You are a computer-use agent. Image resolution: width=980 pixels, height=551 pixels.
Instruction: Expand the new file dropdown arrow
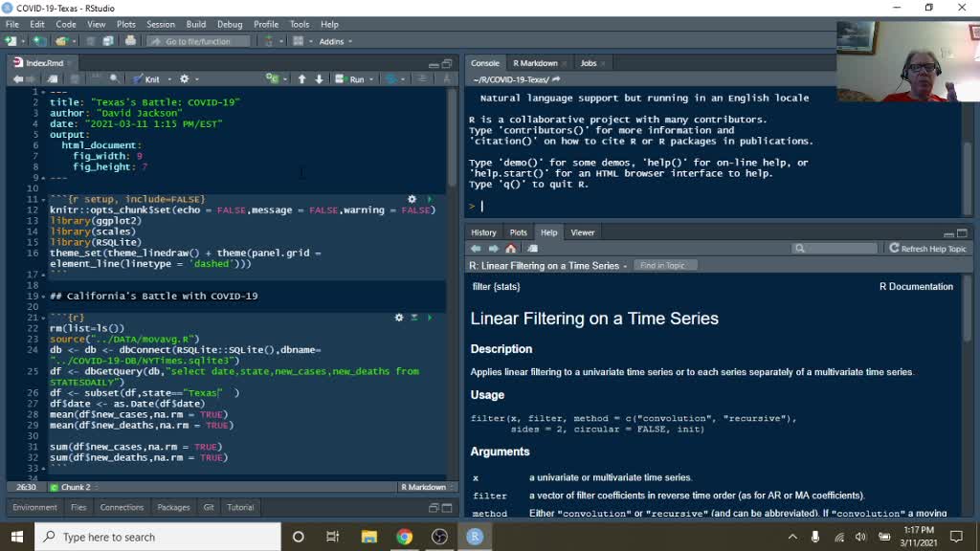(23, 41)
